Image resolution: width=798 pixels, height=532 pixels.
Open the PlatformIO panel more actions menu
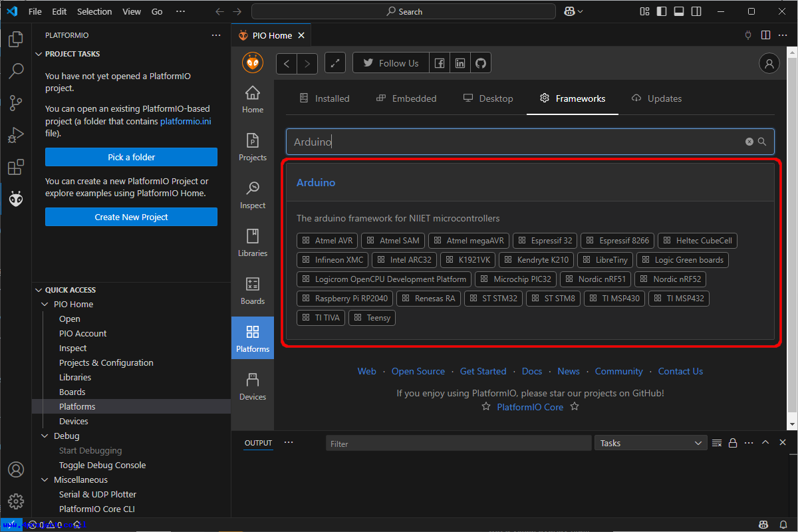point(216,35)
